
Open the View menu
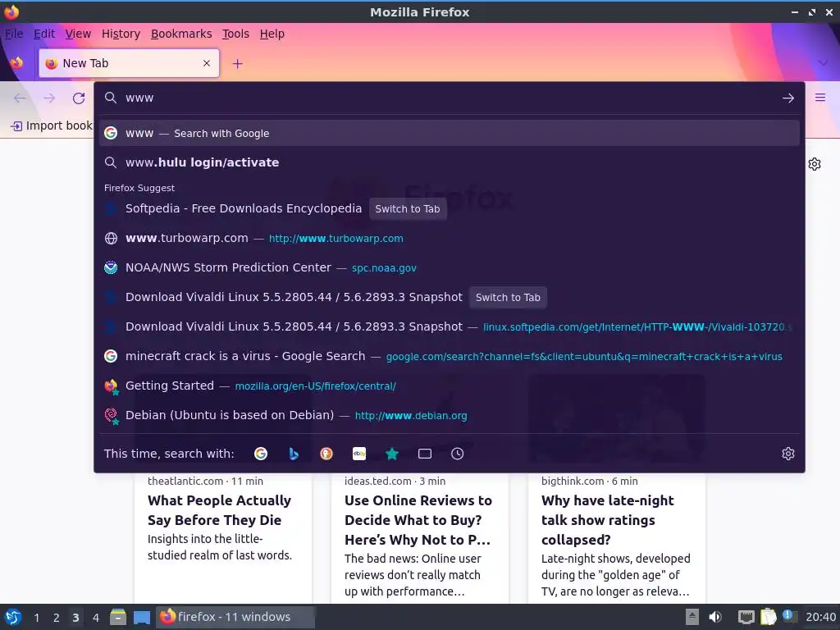(x=78, y=34)
